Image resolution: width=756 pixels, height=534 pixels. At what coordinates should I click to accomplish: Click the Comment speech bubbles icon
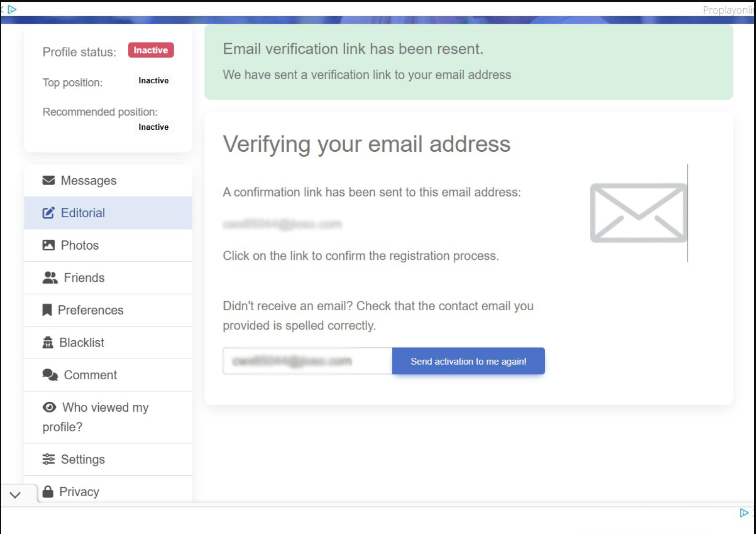(x=50, y=374)
